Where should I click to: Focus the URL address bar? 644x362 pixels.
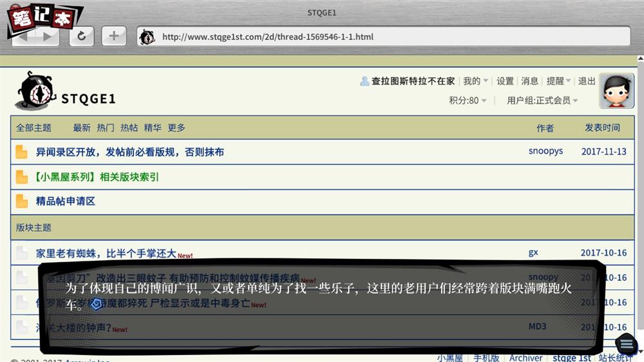(x=384, y=37)
